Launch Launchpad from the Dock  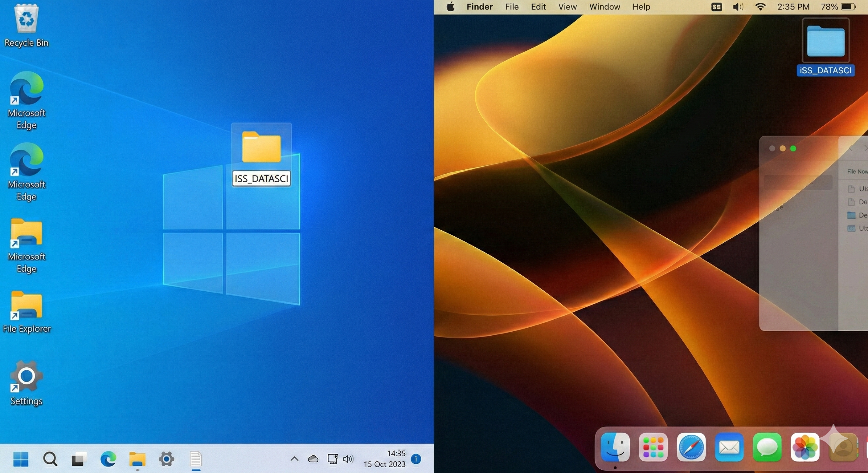tap(653, 447)
